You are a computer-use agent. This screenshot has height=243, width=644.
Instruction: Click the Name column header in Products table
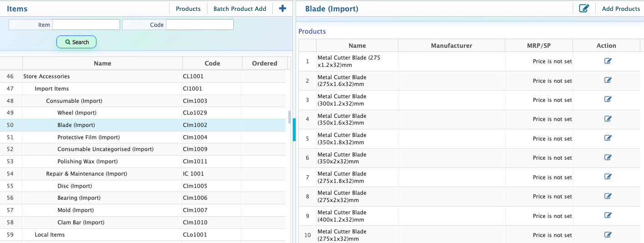[357, 46]
